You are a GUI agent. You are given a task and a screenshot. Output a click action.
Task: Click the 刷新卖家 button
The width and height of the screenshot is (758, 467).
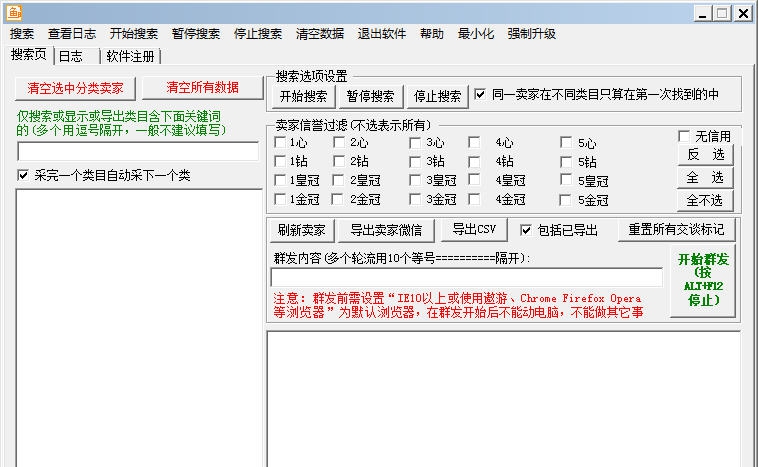[302, 230]
